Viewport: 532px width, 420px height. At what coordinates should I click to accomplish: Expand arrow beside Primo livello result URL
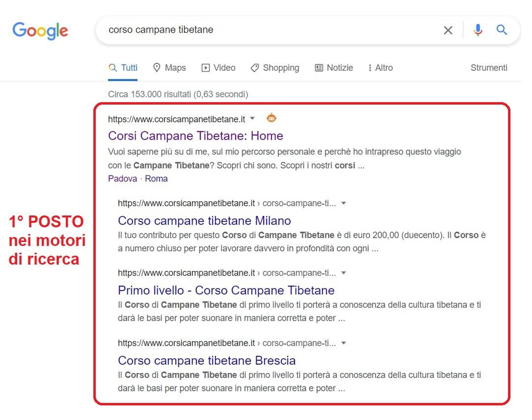click(x=344, y=273)
